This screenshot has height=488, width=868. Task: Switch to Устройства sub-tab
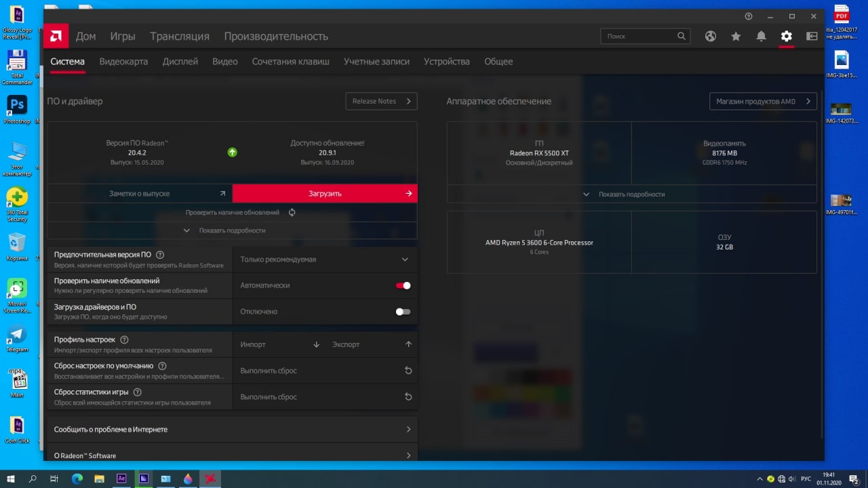coord(447,62)
